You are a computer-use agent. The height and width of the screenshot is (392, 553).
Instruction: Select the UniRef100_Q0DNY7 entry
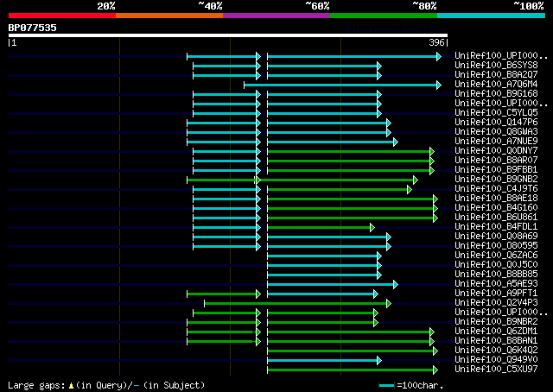[496, 151]
